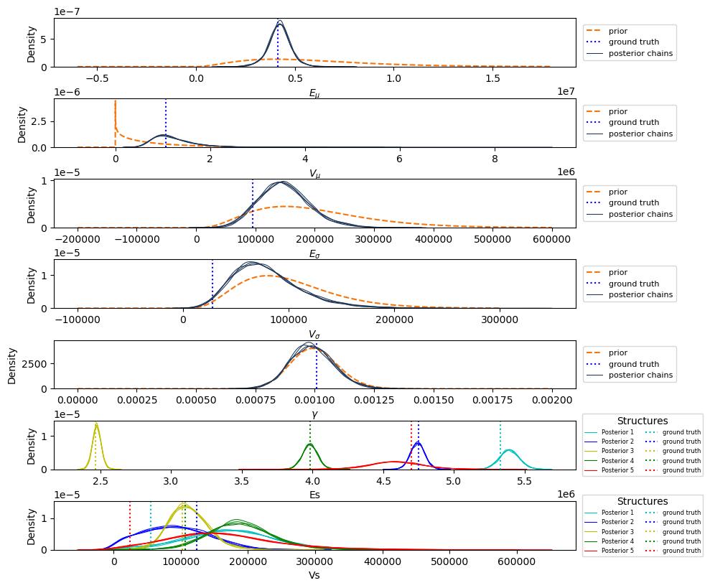Image resolution: width=710 pixels, height=588 pixels.
Task: Click the '1e−7' scale label of E_μ plot
Action: [67, 11]
